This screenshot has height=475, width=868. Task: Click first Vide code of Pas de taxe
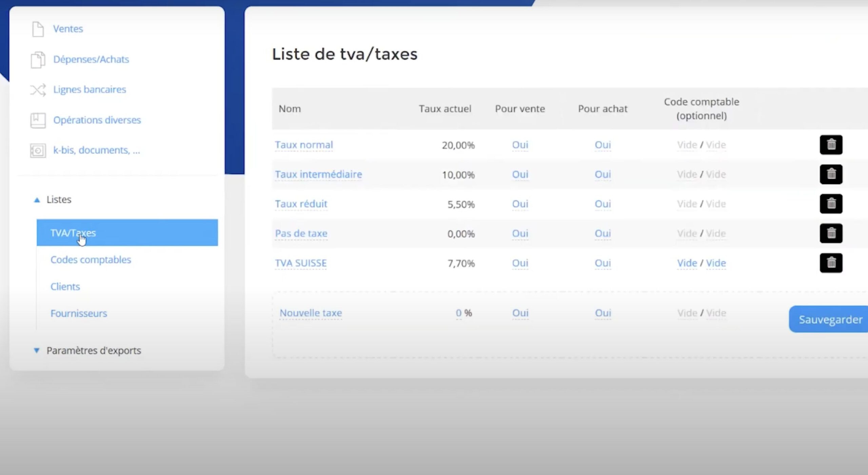pos(687,233)
